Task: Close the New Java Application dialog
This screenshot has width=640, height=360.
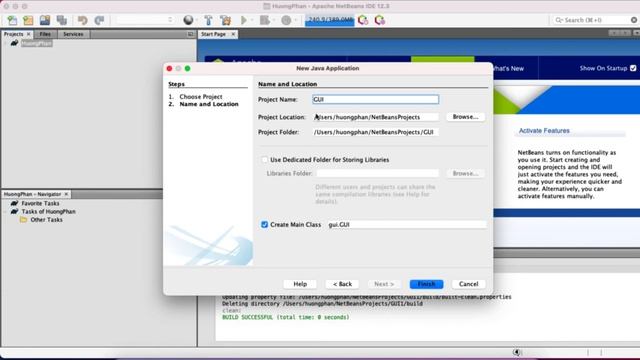Action: 169,69
